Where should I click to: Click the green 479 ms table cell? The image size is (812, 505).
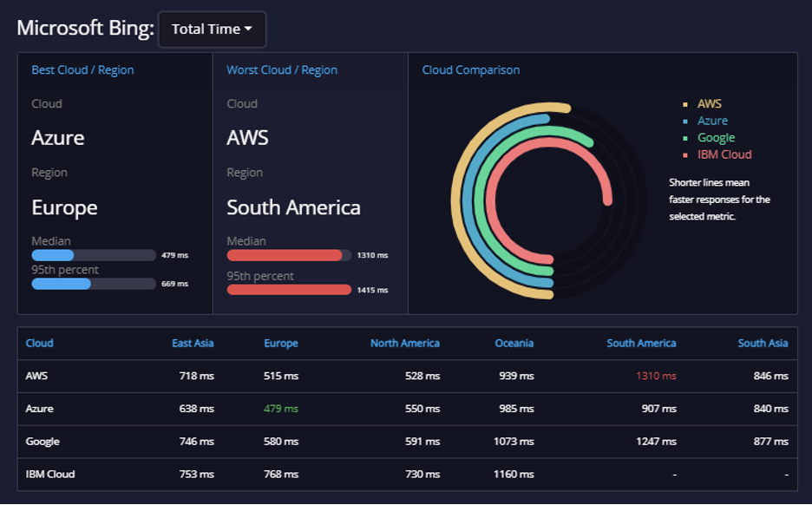tap(281, 409)
